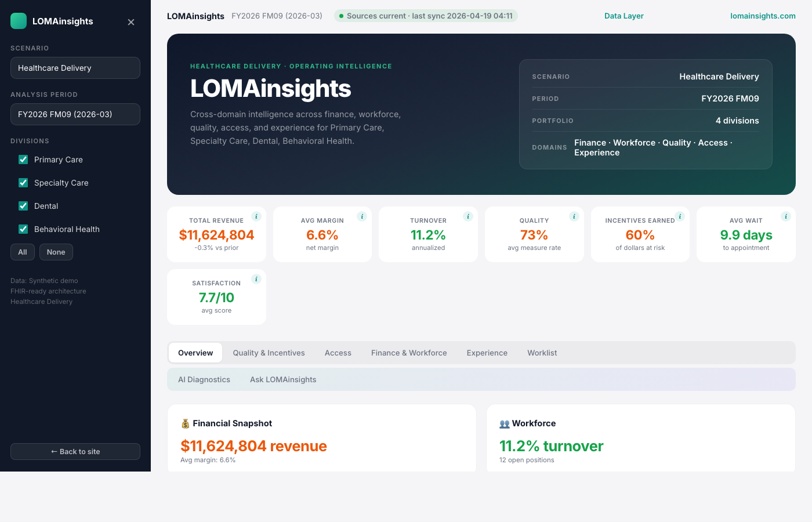Open the AI Diagnostics tab
The image size is (812, 522).
(204, 379)
